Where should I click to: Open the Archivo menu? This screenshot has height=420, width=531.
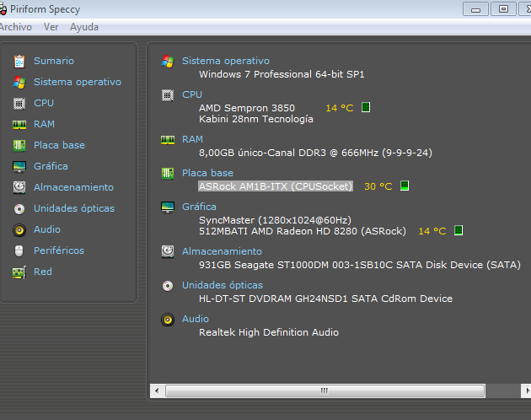[15, 27]
